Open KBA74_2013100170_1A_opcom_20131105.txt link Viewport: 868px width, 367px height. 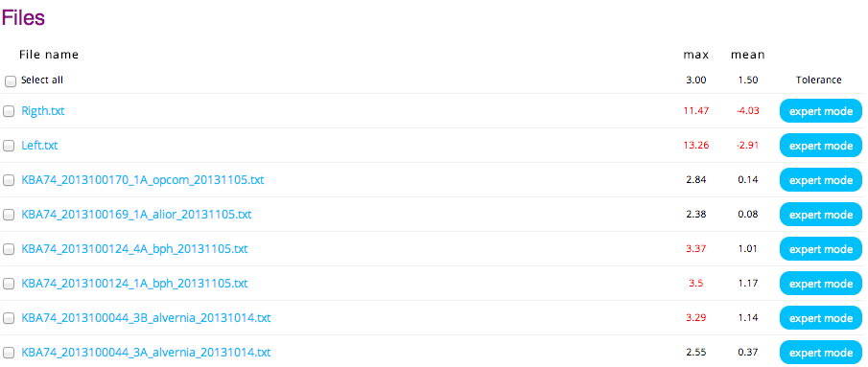pyautogui.click(x=142, y=180)
